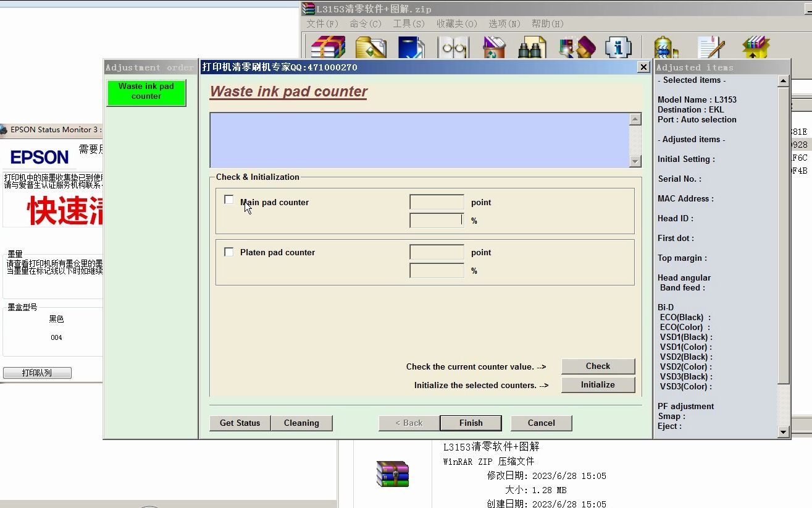
Task: Click the 'Serial No. :' label
Action: point(679,179)
